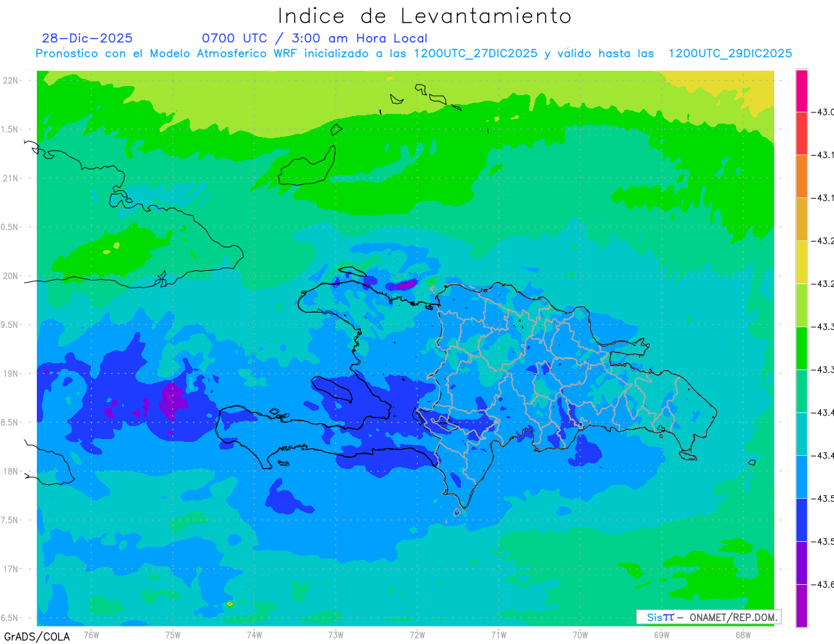
Task: Select the dark blue legend swatch
Action: pos(801,520)
